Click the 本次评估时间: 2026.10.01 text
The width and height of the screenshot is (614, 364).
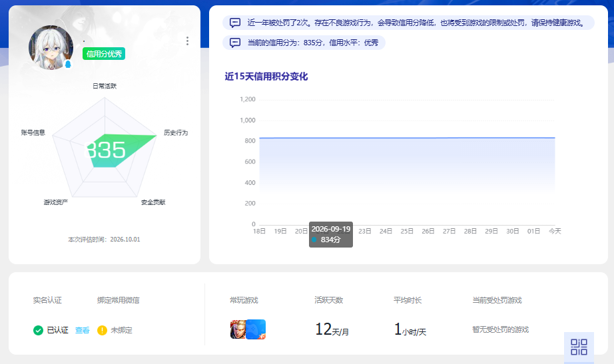click(104, 240)
